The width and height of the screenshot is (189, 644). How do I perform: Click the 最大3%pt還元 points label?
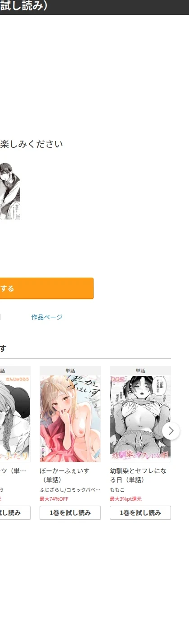click(126, 499)
